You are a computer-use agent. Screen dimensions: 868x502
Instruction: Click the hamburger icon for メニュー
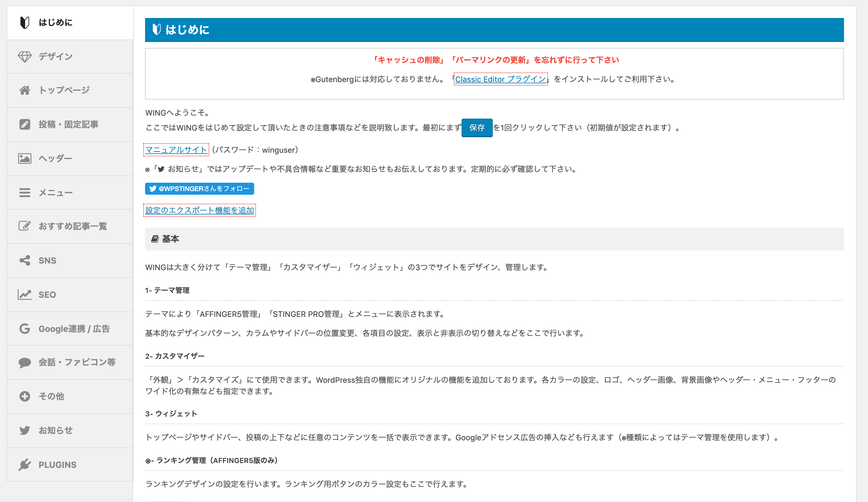point(25,193)
